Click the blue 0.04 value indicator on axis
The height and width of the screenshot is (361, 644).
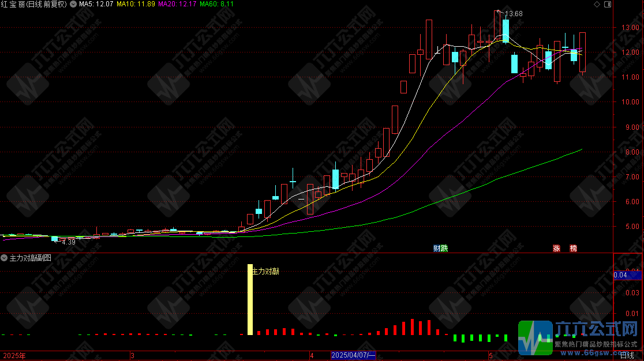(620, 275)
